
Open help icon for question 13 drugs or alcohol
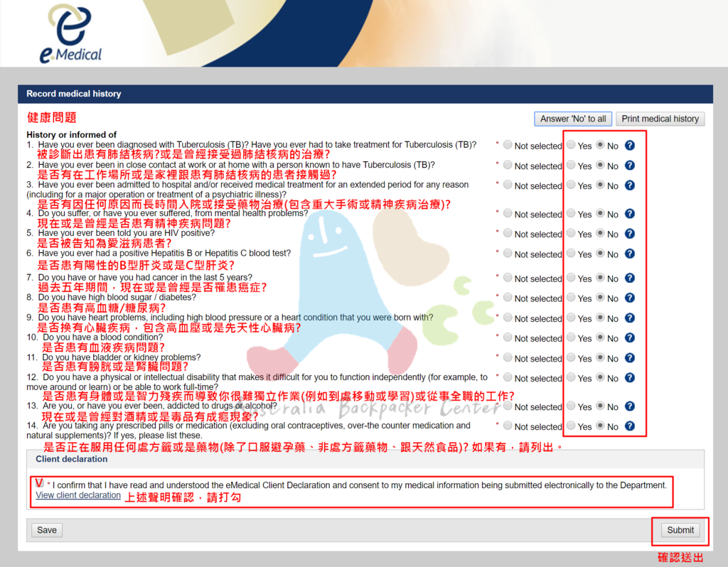pyautogui.click(x=630, y=406)
